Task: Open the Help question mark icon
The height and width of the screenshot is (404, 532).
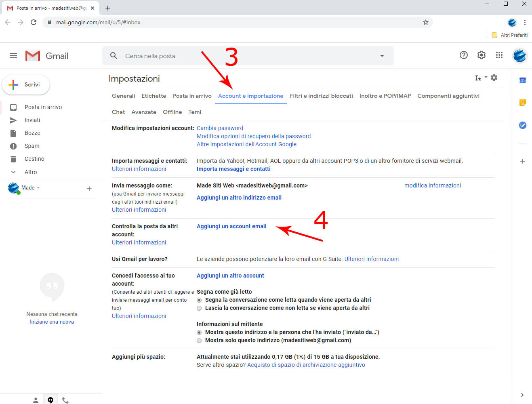Action: [x=464, y=55]
